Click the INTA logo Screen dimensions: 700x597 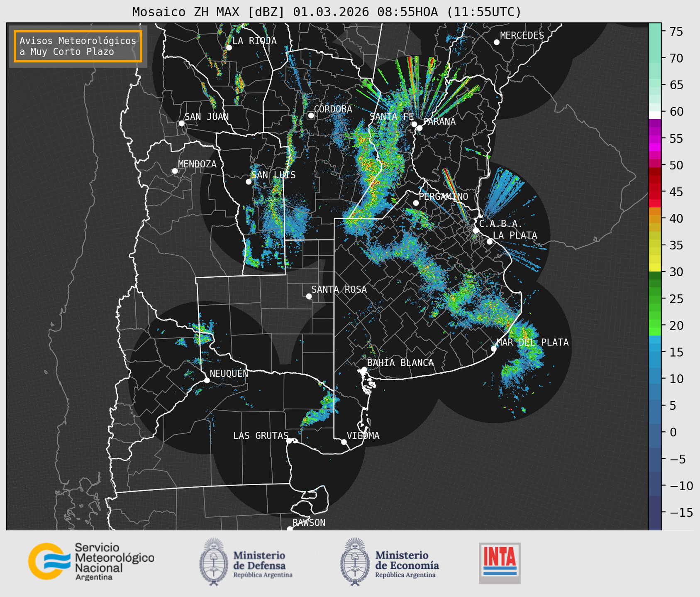[500, 563]
